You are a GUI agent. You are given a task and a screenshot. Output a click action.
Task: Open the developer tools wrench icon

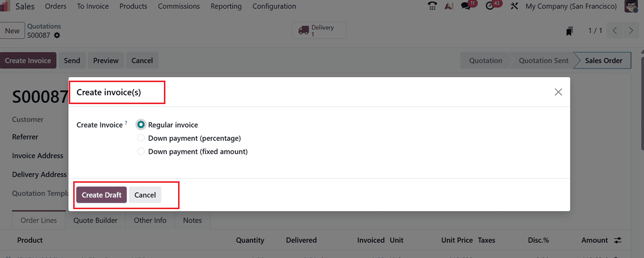(x=514, y=6)
